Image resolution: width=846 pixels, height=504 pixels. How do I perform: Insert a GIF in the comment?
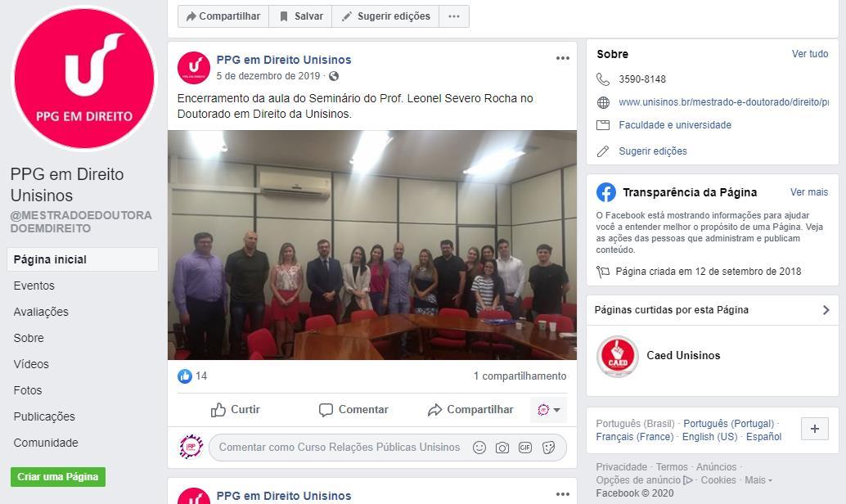point(525,448)
